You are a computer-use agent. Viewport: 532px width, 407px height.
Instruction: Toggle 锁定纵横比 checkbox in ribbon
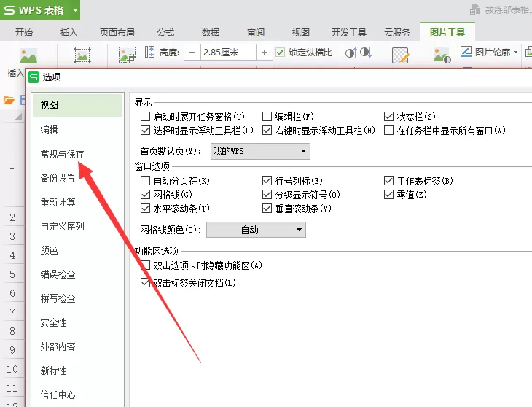click(280, 53)
